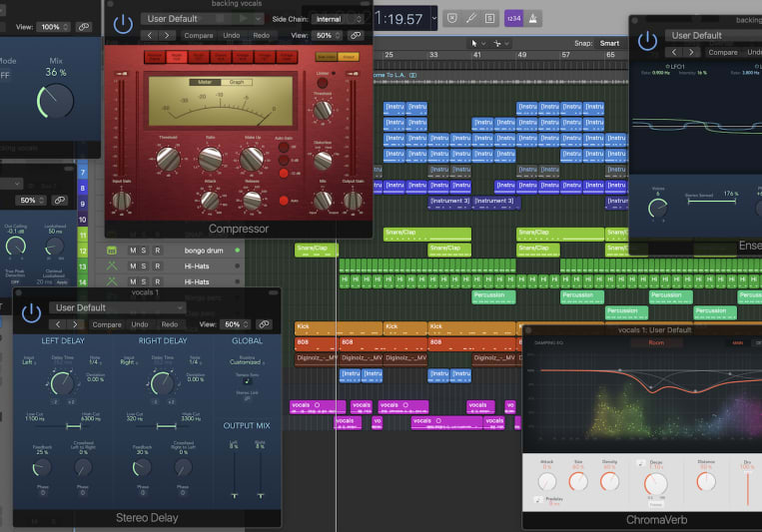The image size is (762, 532).
Task: Toggle Compressor Limiter button
Action: coord(323,83)
